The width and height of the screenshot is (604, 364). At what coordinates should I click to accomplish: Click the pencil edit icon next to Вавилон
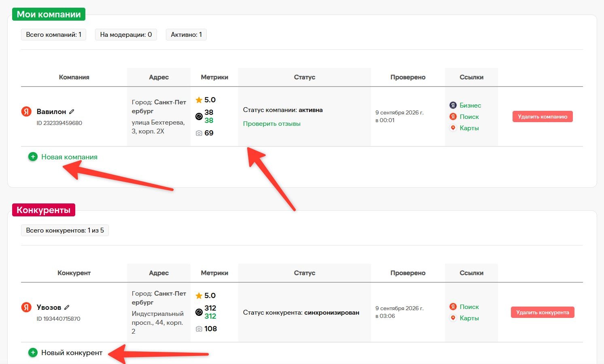pos(72,112)
